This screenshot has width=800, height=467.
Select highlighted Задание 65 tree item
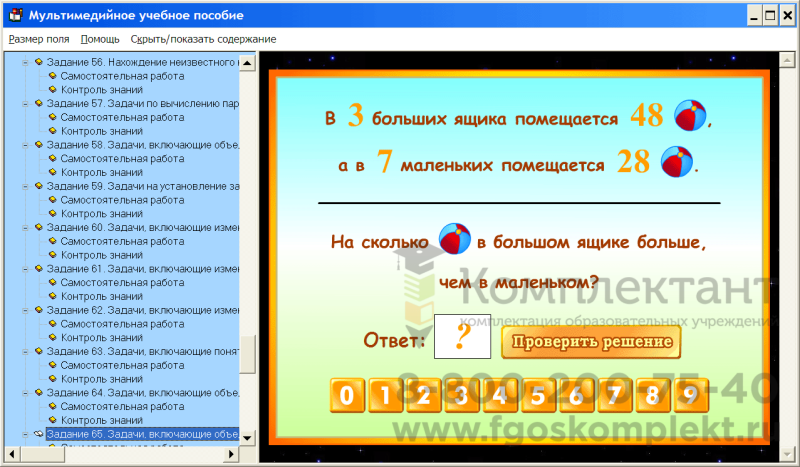pyautogui.click(x=142, y=434)
